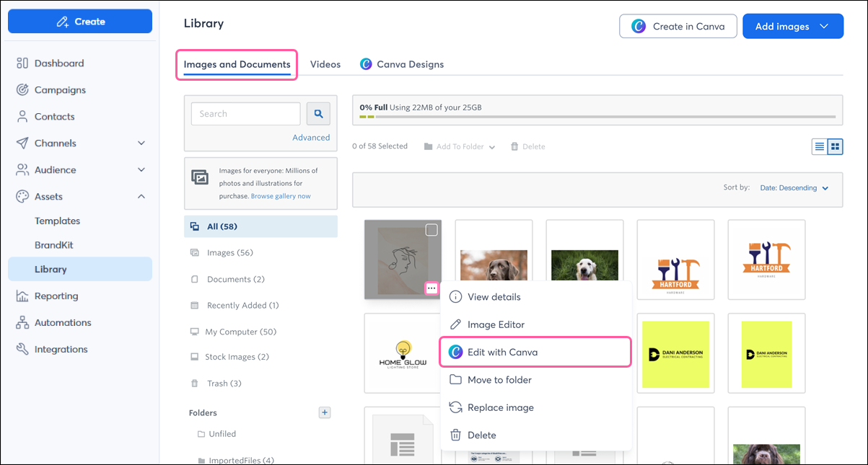Switch to the Videos tab
This screenshot has width=868, height=465.
click(325, 64)
